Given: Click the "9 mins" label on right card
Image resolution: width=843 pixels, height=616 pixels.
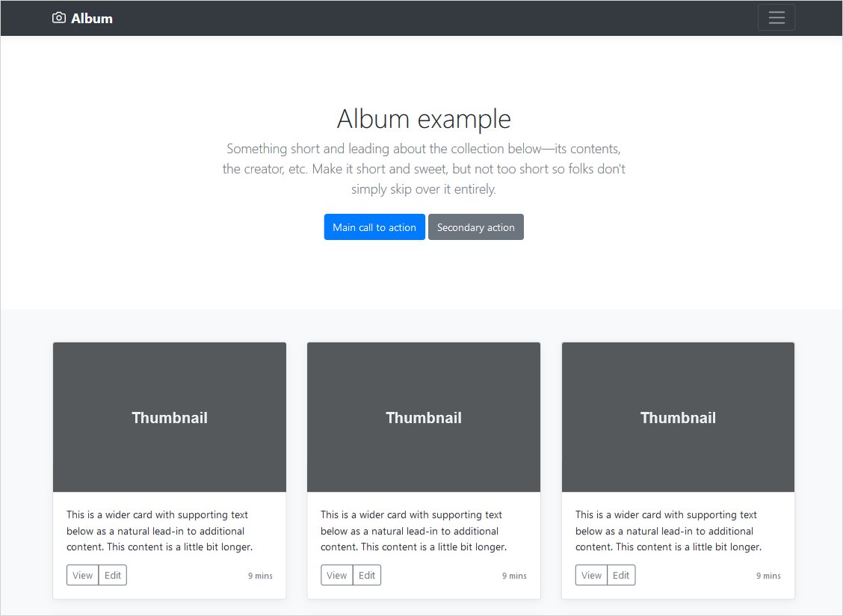Looking at the screenshot, I should tap(768, 576).
